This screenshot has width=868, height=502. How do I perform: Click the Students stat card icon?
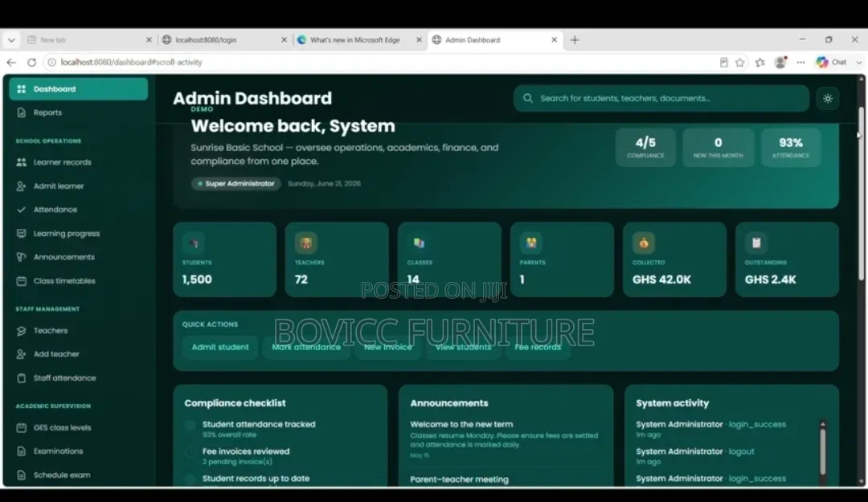pyautogui.click(x=194, y=243)
